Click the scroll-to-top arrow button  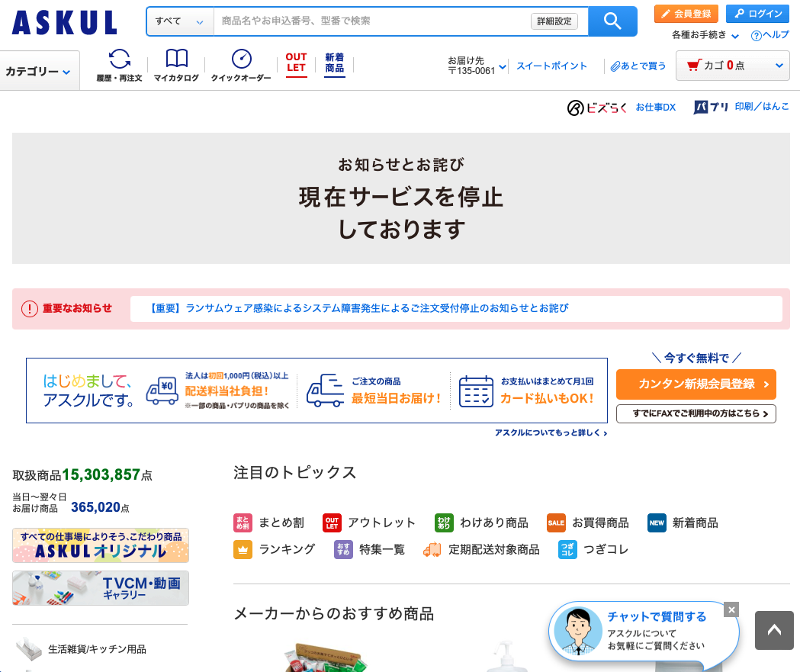point(774,630)
